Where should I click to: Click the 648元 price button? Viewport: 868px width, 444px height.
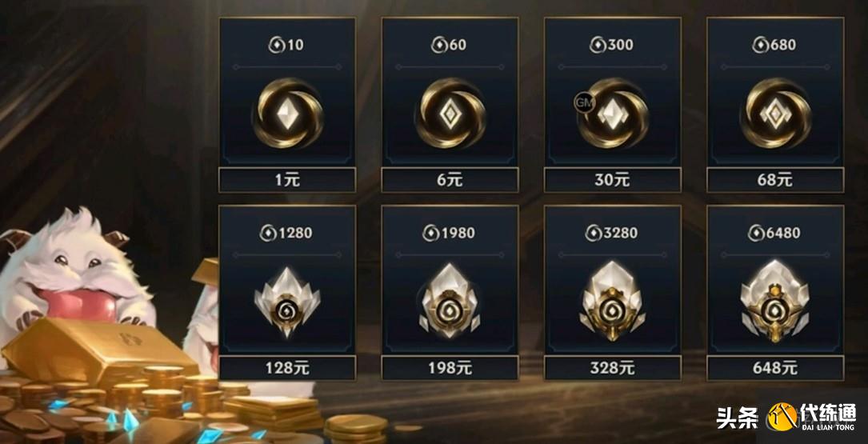(775, 368)
